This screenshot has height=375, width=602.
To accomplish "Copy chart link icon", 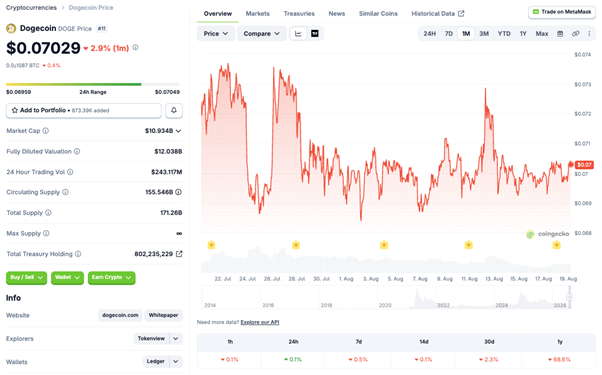I will [576, 34].
